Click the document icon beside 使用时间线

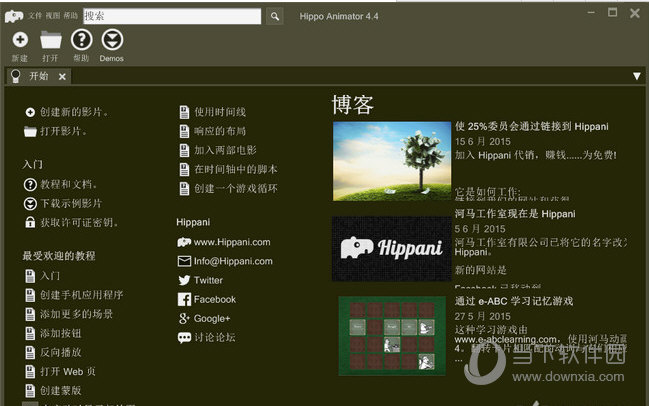(x=184, y=112)
